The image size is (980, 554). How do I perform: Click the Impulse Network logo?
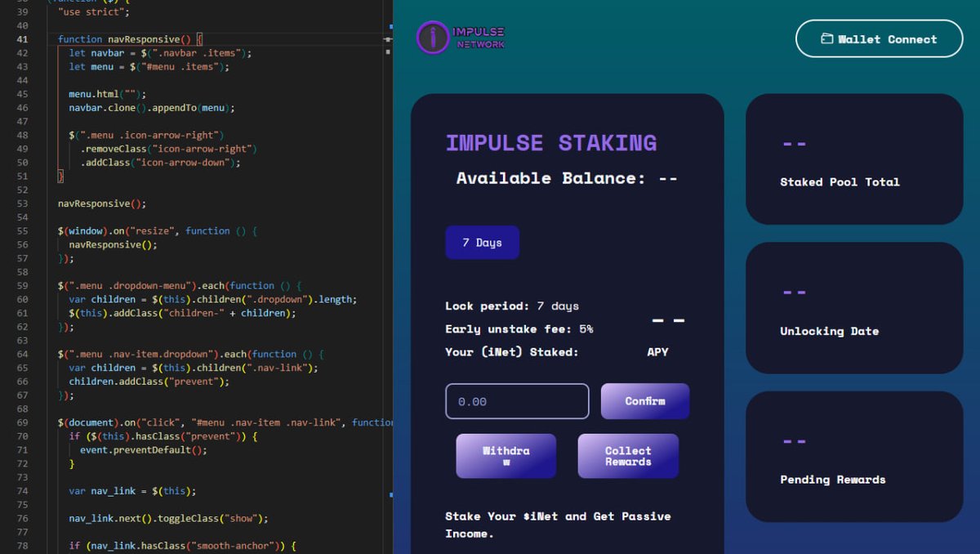461,38
